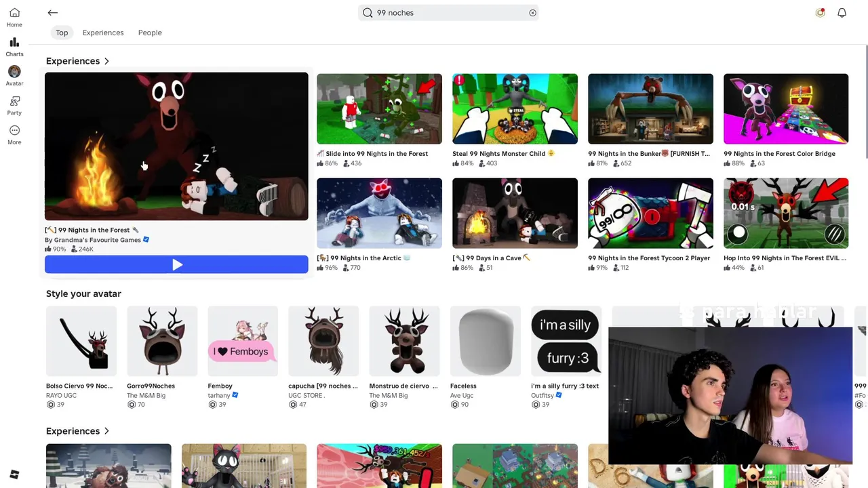The image size is (868, 488).
Task: Open the notifications bell
Action: pos(842,13)
